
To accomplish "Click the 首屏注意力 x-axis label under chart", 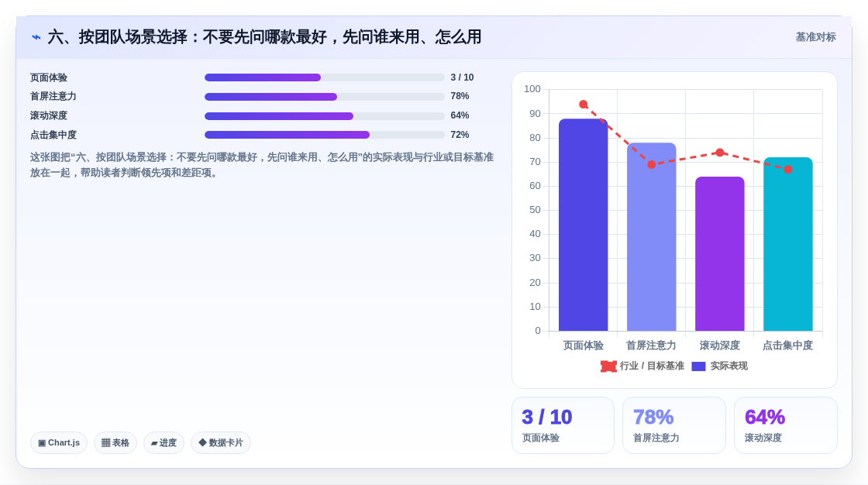I will (x=651, y=346).
